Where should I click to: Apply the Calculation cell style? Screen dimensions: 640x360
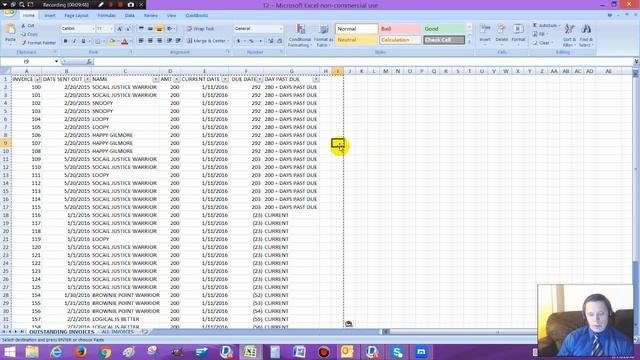tap(400, 40)
